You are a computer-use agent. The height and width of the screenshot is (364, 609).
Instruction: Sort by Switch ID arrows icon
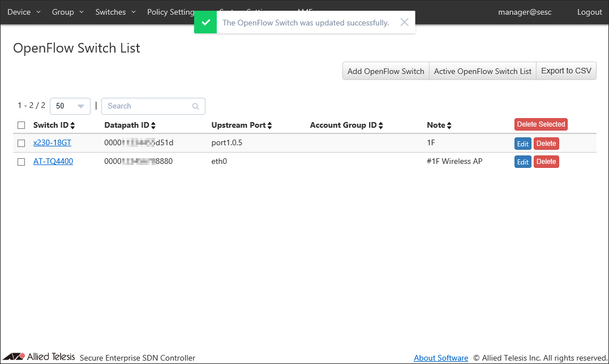point(72,125)
